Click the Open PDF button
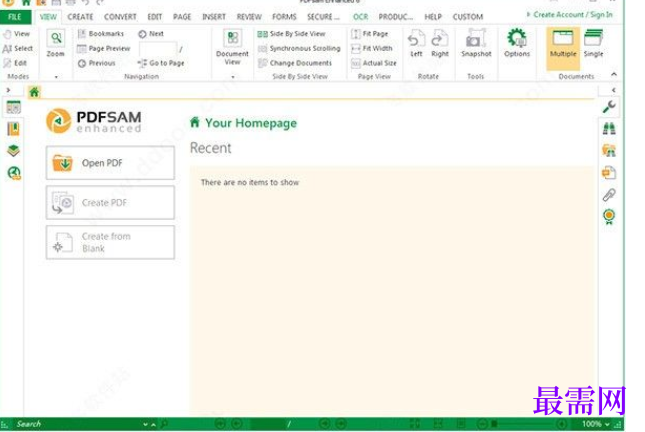The image size is (645, 432). 110,163
